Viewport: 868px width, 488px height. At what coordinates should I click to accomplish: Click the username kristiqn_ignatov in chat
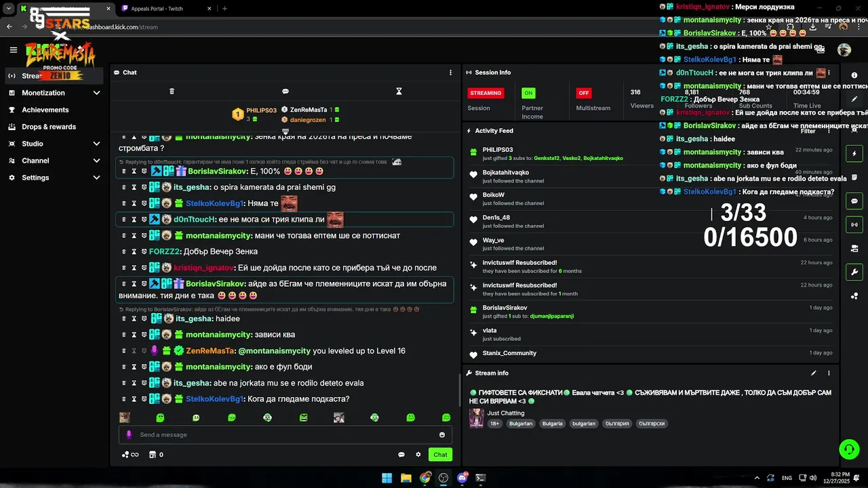(204, 268)
